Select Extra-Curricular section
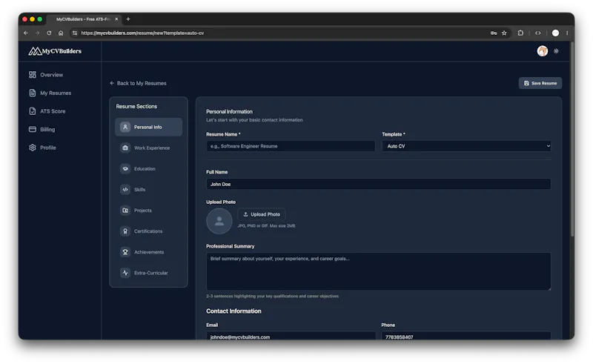The image size is (593, 364). [149, 273]
